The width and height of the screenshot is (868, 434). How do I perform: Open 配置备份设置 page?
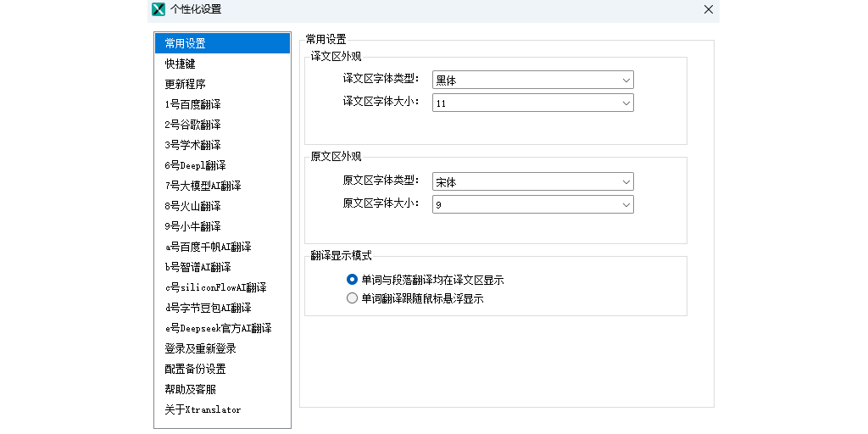[x=195, y=369]
